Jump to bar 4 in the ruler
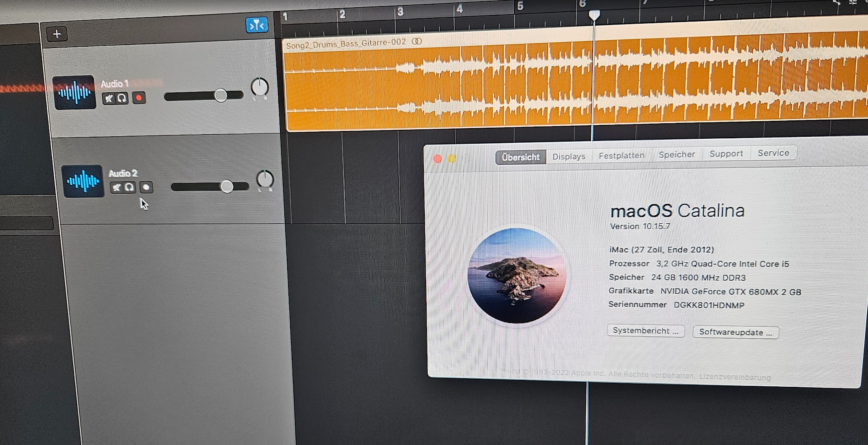Screen dimensions: 868x445 point(460,9)
